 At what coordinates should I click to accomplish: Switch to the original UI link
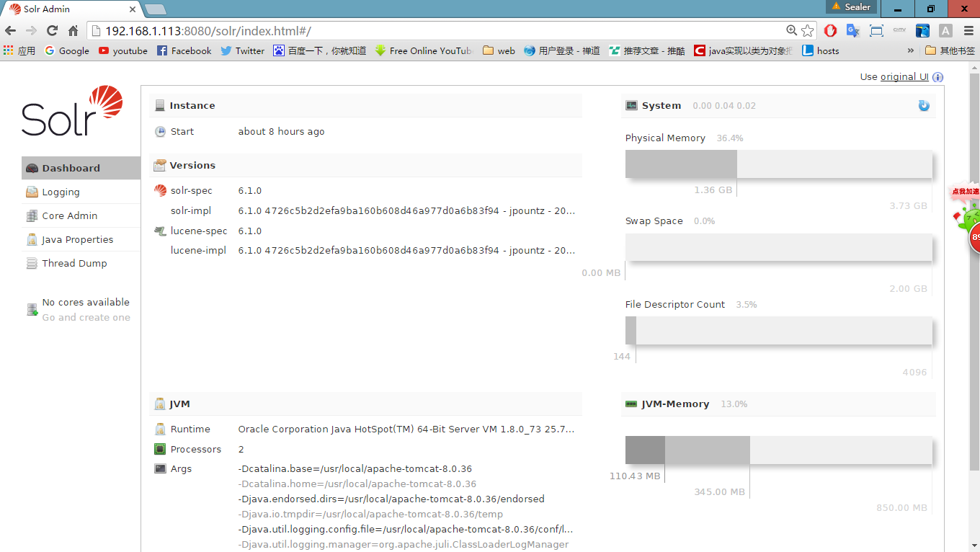click(904, 77)
